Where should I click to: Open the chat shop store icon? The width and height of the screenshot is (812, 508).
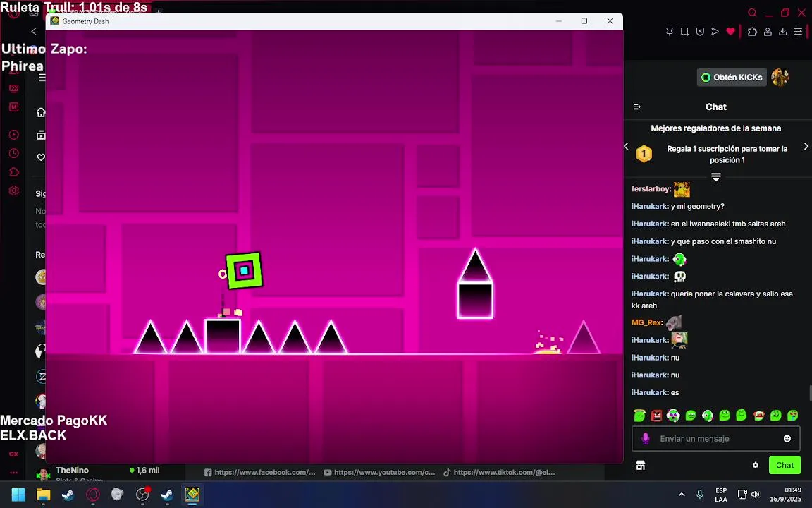point(641,465)
